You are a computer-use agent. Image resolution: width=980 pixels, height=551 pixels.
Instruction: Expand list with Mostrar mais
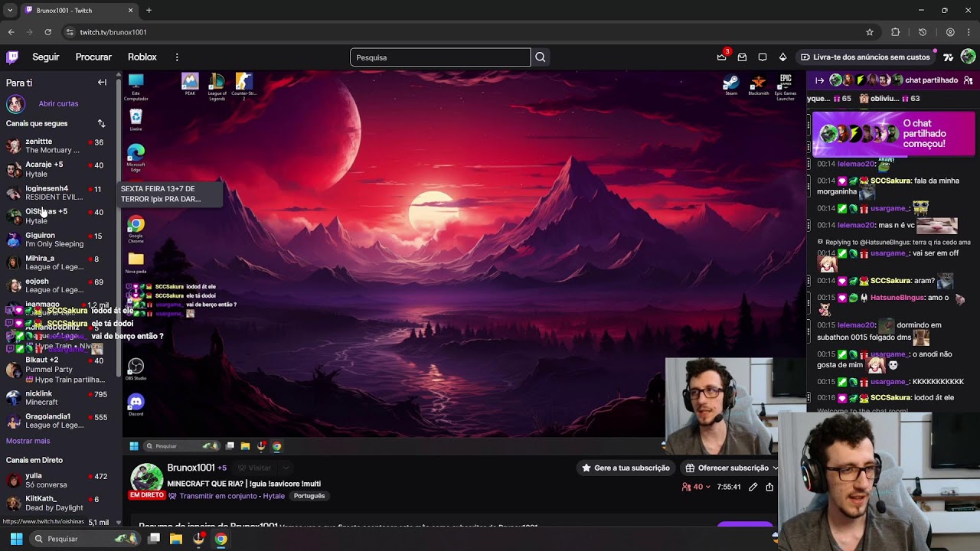[x=28, y=441]
